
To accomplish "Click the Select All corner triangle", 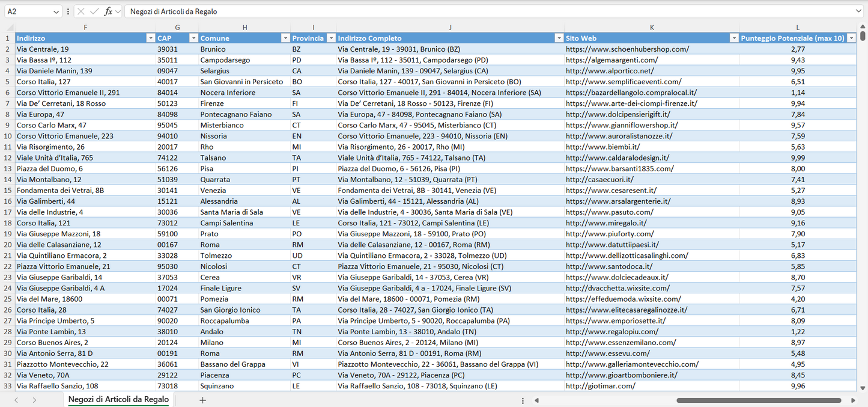I will [10, 28].
